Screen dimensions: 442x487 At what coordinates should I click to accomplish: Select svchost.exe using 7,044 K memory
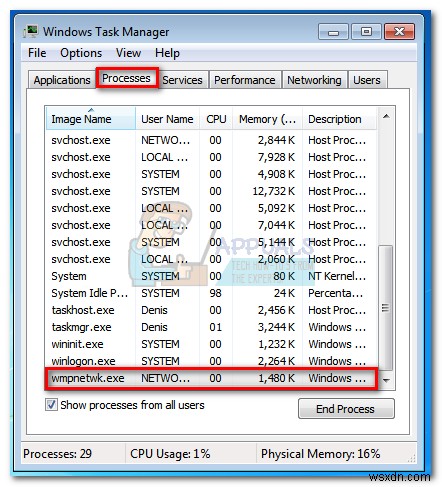[x=211, y=225]
